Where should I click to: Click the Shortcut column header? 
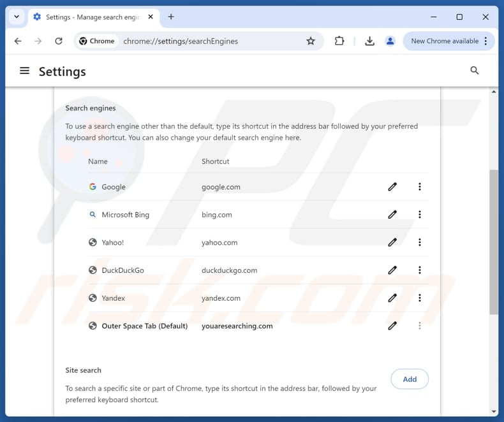(x=216, y=161)
